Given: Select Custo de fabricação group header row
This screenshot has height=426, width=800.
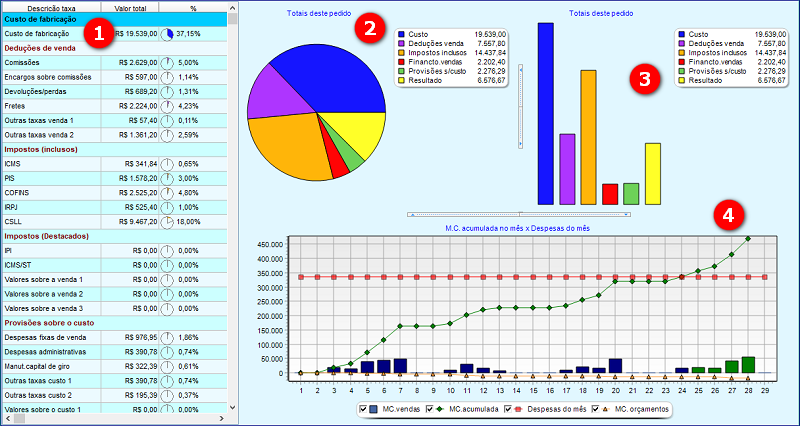Looking at the screenshot, I should (114, 19).
